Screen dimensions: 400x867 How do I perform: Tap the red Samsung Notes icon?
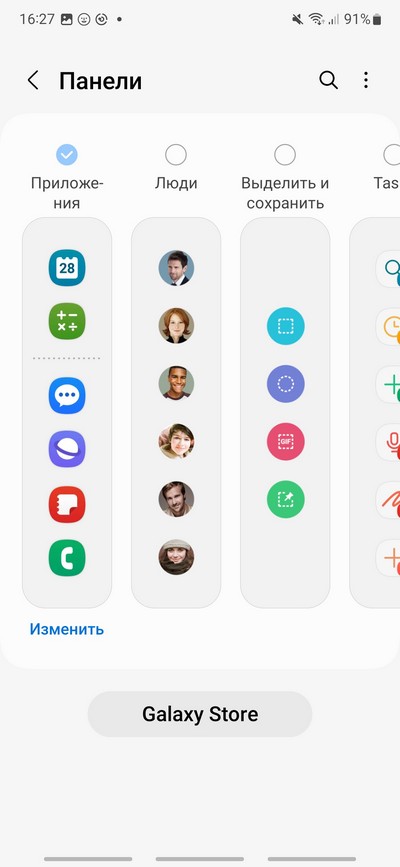[67, 504]
